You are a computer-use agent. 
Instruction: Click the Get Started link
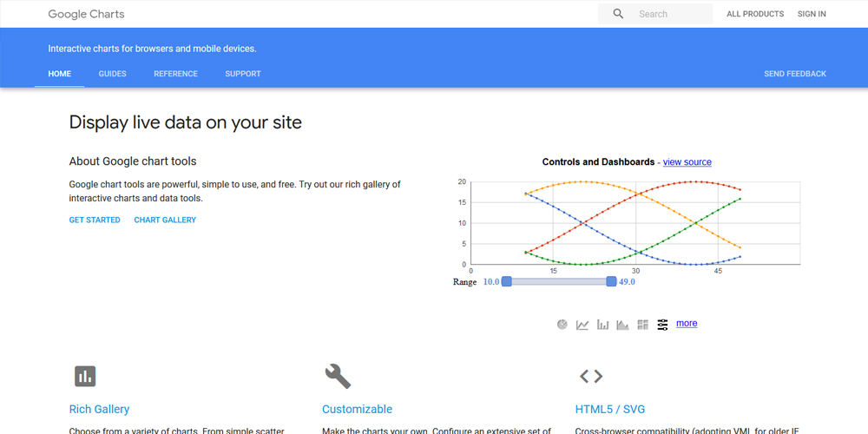(95, 220)
